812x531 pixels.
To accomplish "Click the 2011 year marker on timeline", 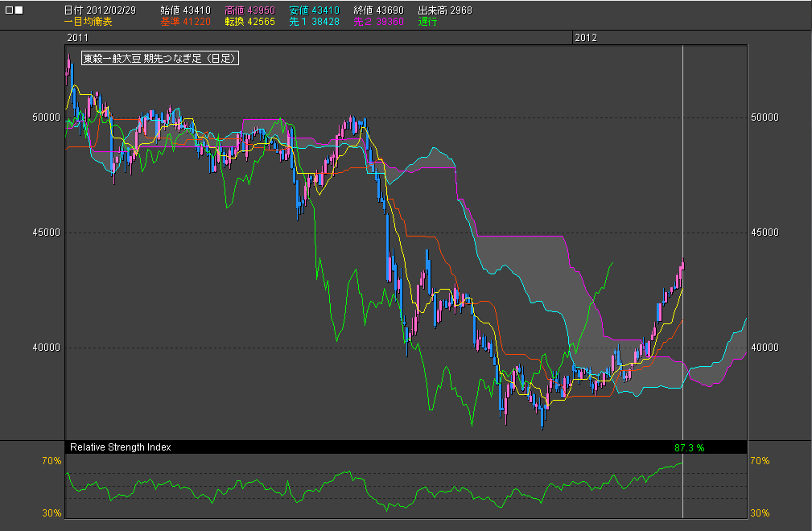I will [x=78, y=38].
